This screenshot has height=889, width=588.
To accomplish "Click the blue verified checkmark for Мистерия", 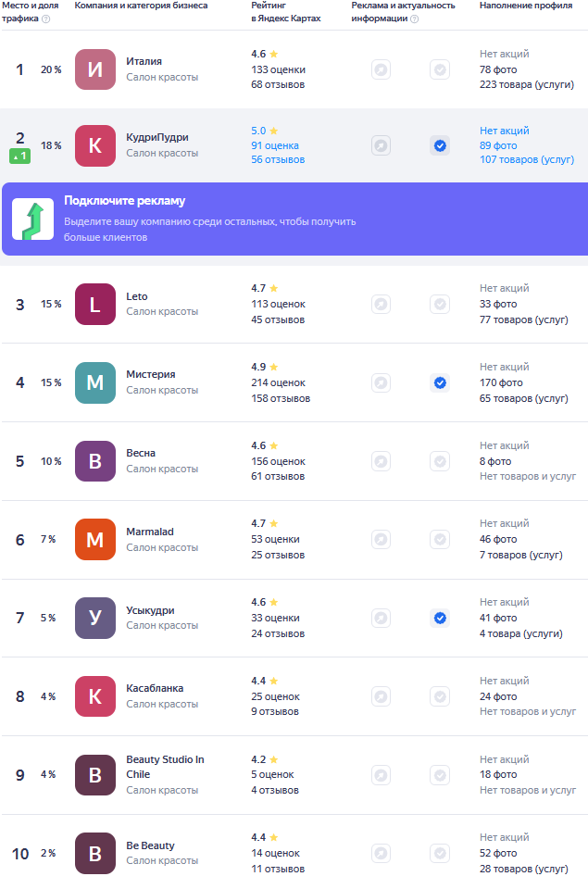I will click(440, 382).
